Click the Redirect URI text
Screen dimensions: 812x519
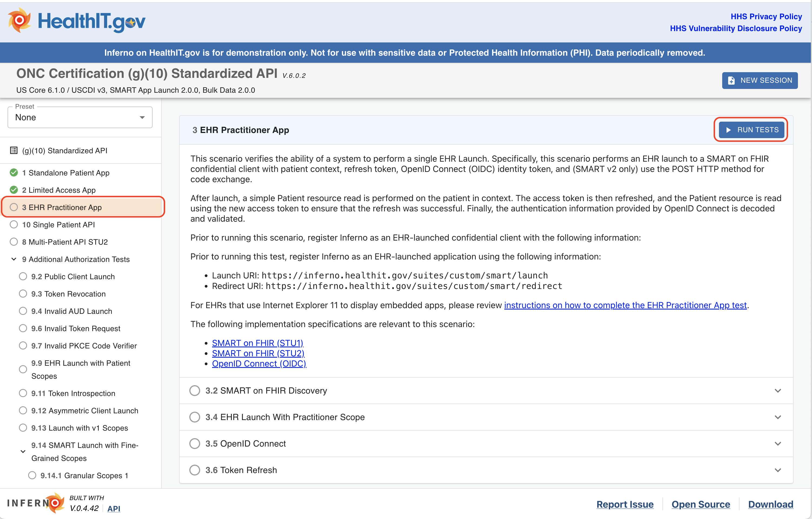click(x=387, y=286)
